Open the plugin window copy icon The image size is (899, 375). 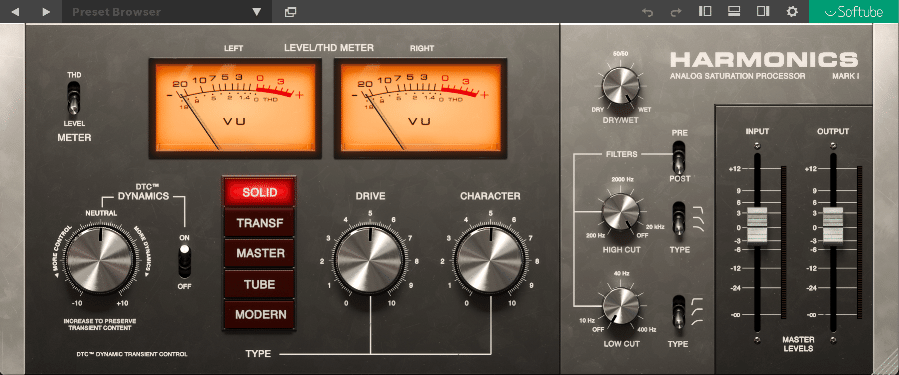tap(290, 11)
